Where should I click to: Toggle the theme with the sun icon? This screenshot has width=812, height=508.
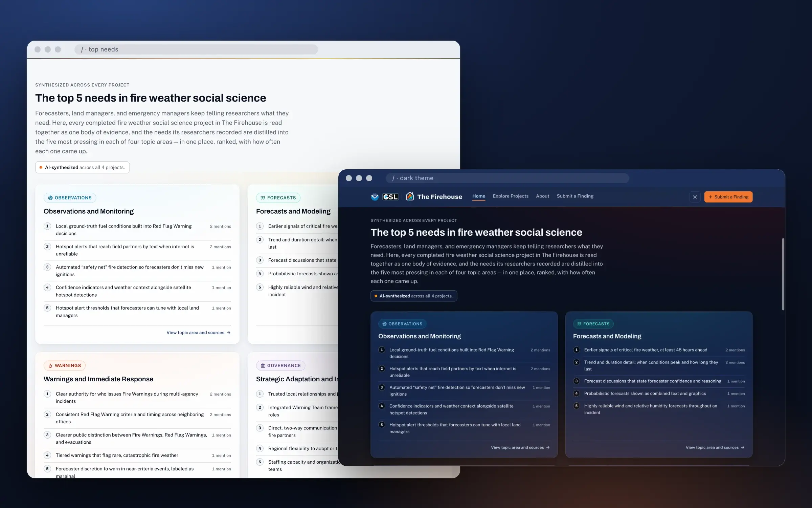(695, 197)
